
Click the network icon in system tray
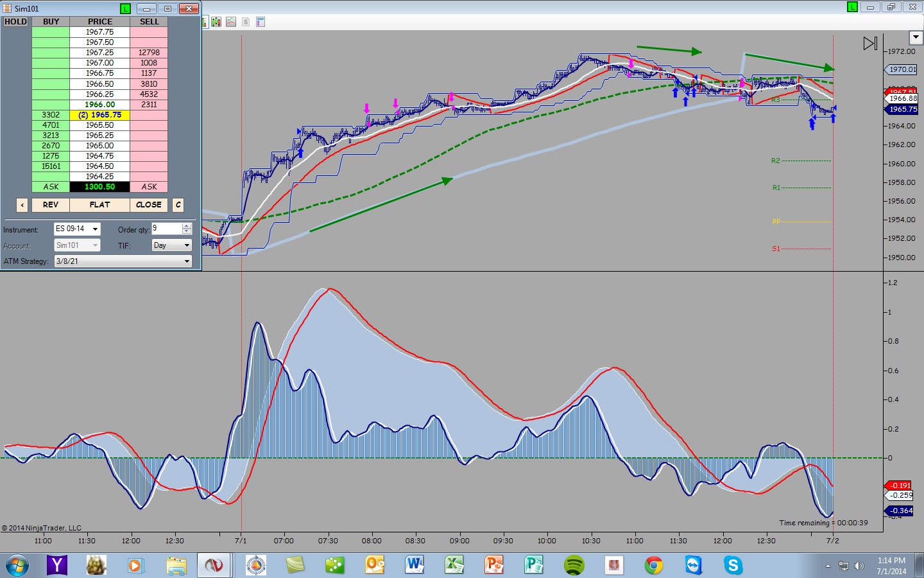point(843,566)
